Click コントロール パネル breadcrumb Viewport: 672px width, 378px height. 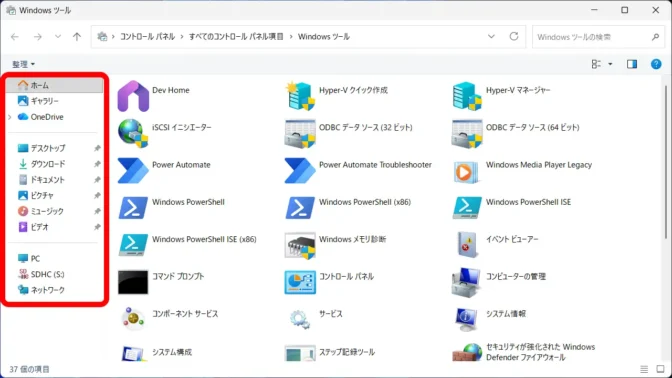147,37
